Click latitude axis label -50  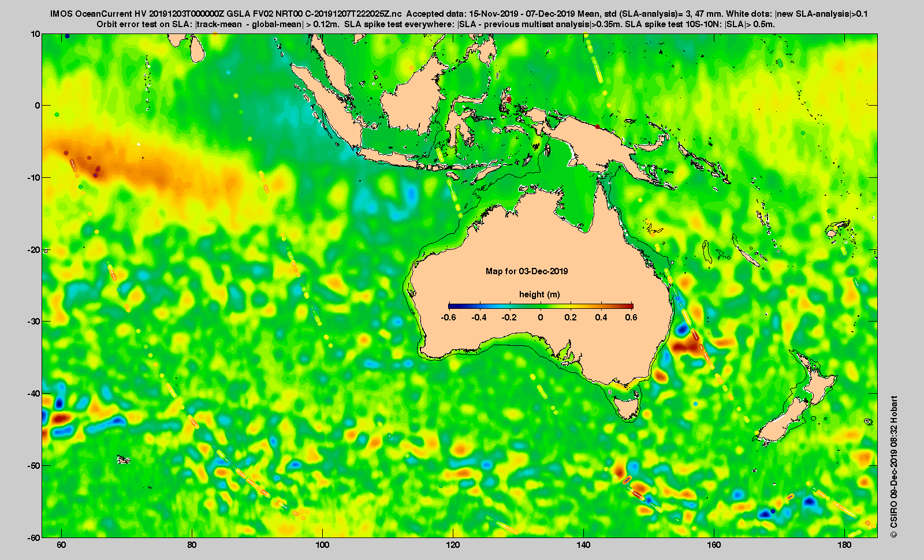click(33, 465)
